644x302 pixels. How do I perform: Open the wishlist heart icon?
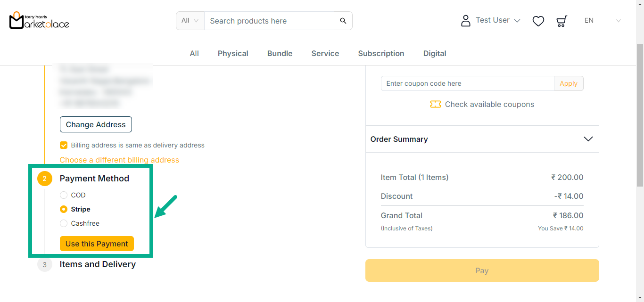point(538,21)
